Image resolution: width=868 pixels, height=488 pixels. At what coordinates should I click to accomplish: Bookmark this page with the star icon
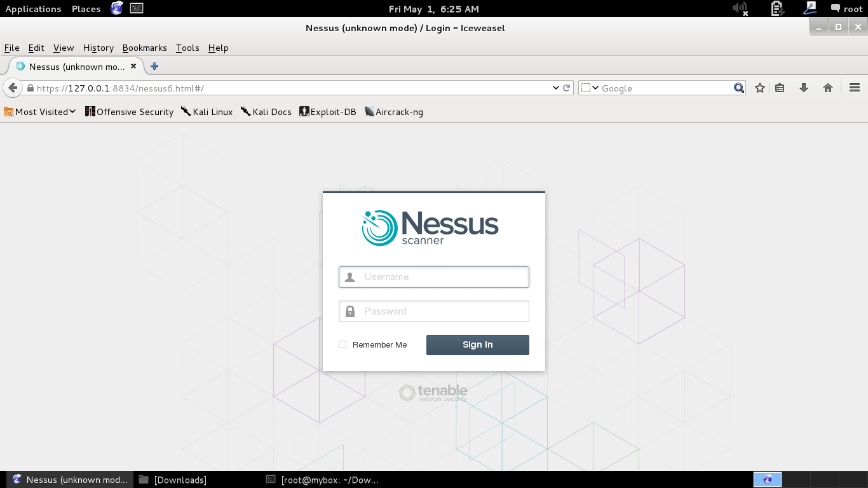760,88
